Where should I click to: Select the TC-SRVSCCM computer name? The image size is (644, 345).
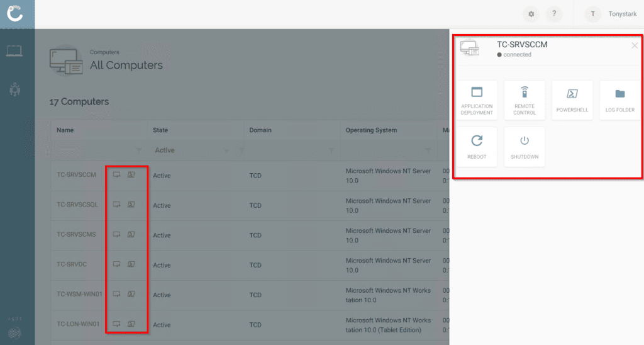pos(76,175)
